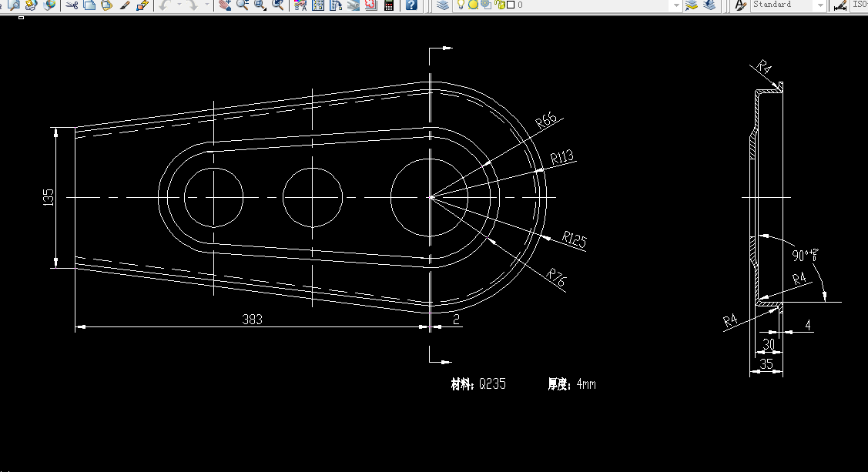Viewport: 868px width, 472px height.
Task: Click the 3D DWF globe icon
Action: coord(49,5)
